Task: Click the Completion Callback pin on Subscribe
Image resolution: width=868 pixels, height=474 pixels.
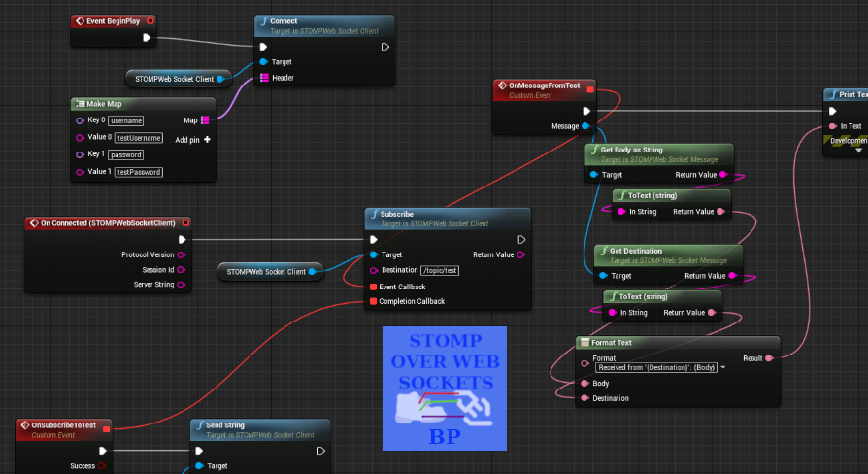Action: click(x=374, y=301)
